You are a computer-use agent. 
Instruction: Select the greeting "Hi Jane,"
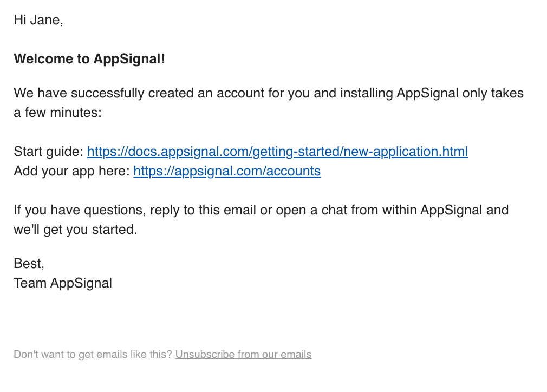coord(38,19)
